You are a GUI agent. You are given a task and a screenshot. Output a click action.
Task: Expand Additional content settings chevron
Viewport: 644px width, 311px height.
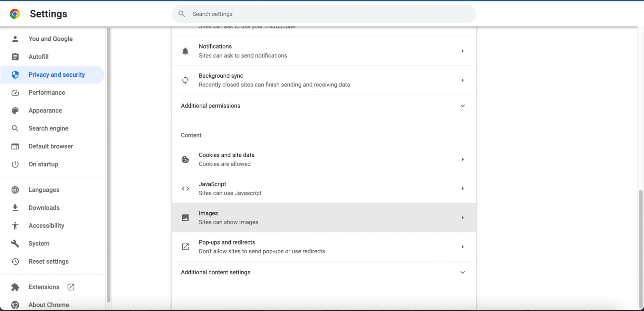[463, 272]
